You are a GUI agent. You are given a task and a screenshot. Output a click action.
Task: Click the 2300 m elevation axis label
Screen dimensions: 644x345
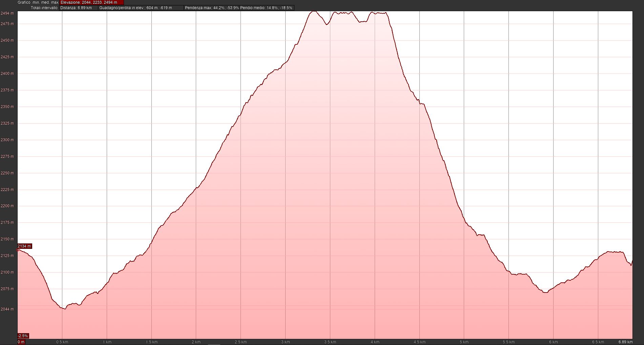point(7,140)
